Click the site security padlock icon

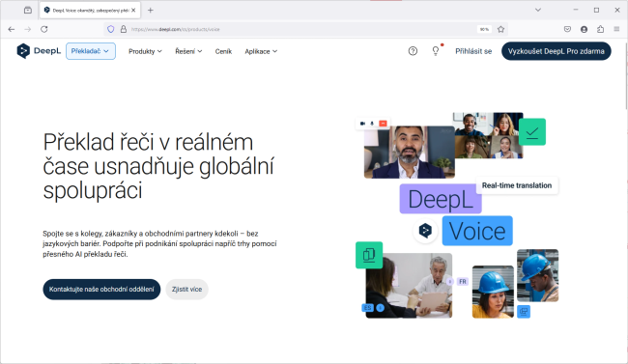tap(124, 29)
